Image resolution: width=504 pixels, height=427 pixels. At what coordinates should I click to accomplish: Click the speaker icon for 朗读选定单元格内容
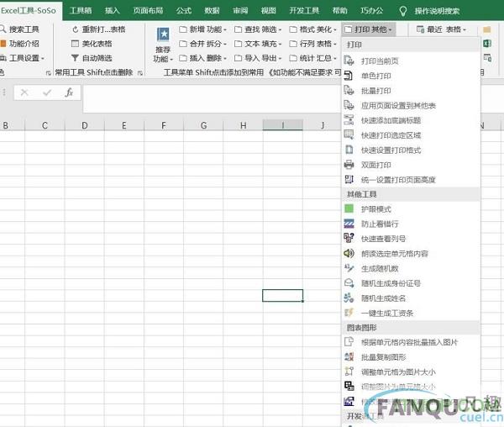pyautogui.click(x=349, y=253)
